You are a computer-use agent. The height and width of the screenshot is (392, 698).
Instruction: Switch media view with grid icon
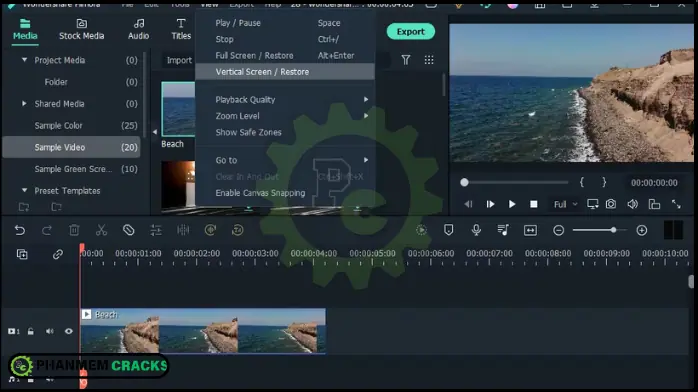pyautogui.click(x=429, y=60)
